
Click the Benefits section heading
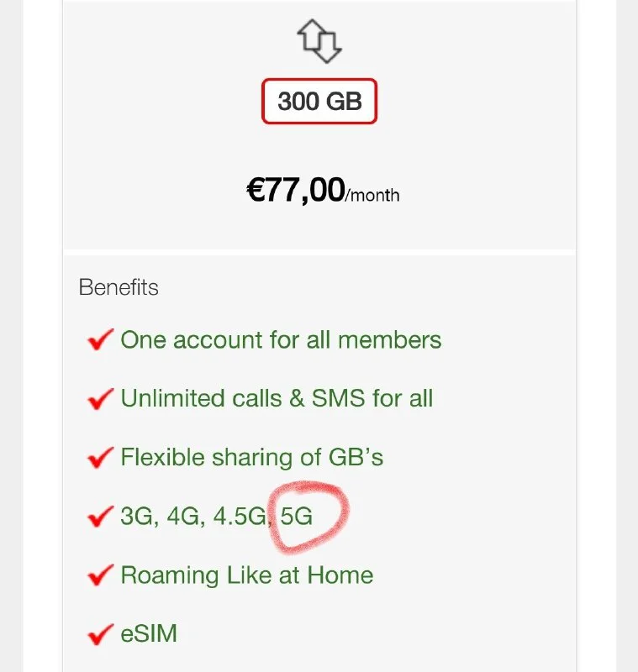[x=119, y=287]
